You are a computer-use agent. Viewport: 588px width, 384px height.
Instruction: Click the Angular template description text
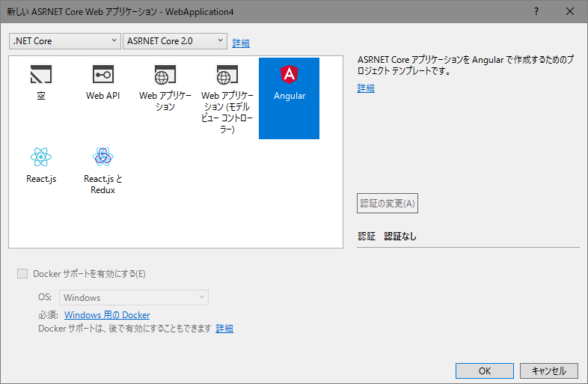pos(465,65)
